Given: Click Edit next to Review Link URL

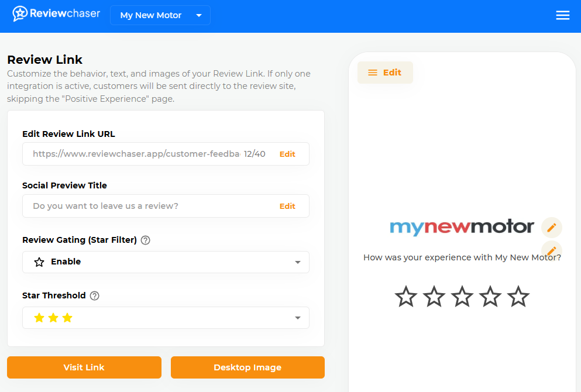Looking at the screenshot, I should [x=287, y=154].
